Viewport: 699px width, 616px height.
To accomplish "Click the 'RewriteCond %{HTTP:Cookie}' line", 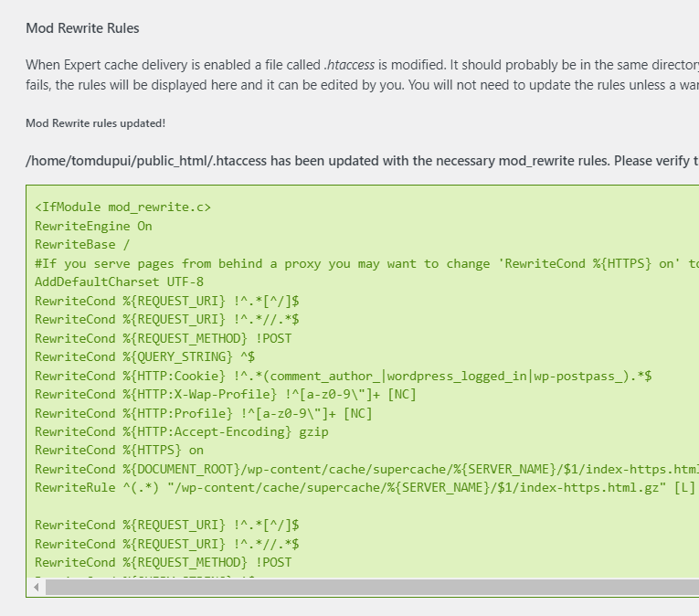I will click(x=344, y=376).
